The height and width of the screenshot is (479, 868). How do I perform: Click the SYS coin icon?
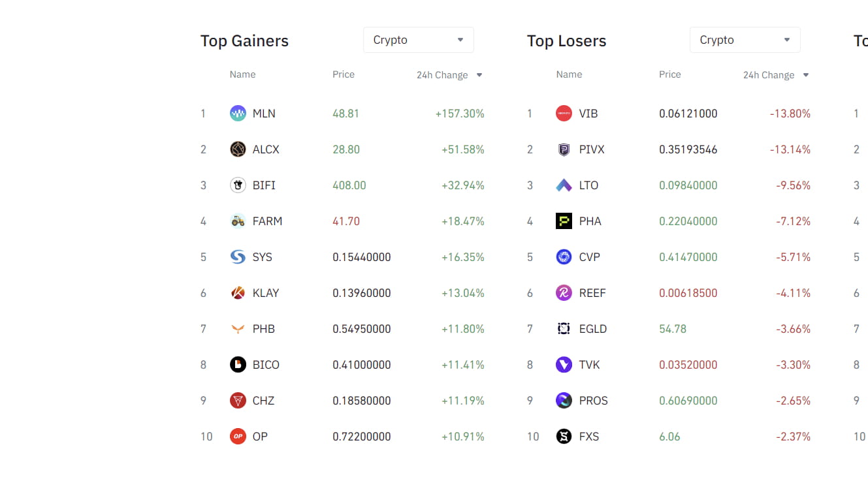(238, 256)
